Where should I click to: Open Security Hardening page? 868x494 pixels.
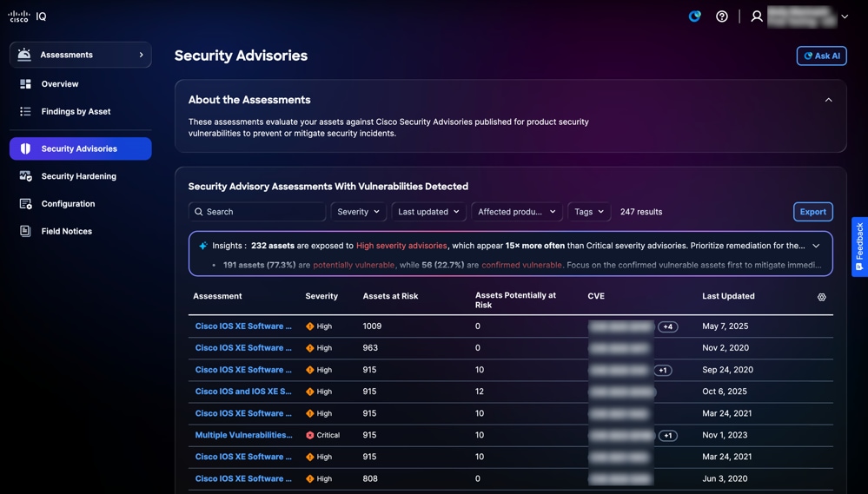point(80,176)
